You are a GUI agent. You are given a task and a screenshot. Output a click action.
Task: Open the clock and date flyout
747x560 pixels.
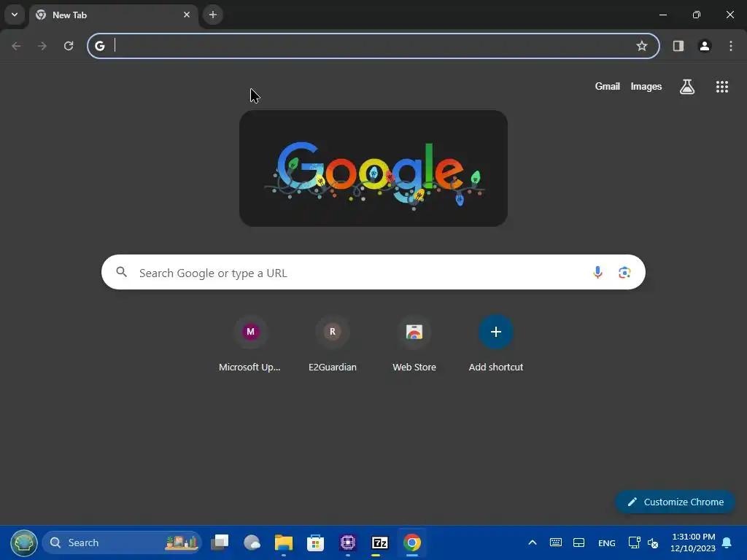(693, 542)
